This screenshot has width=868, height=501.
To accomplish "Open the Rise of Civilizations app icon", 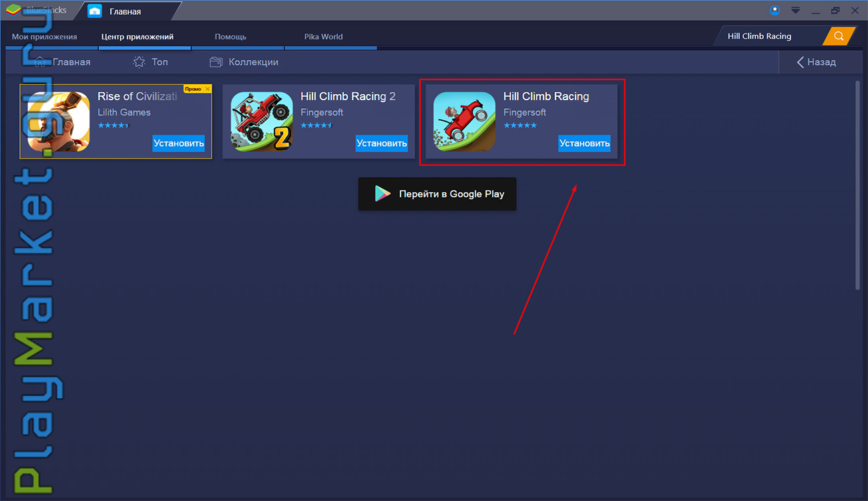I will click(x=59, y=121).
